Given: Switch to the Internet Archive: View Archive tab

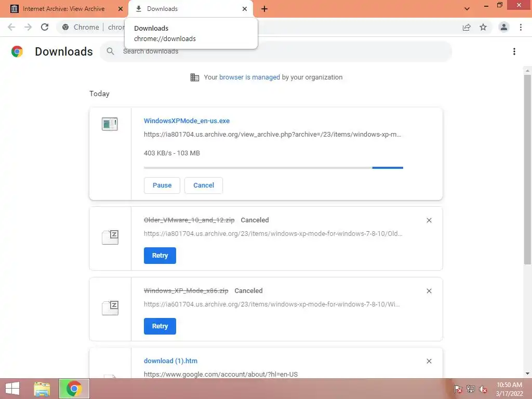Looking at the screenshot, I should click(64, 9).
